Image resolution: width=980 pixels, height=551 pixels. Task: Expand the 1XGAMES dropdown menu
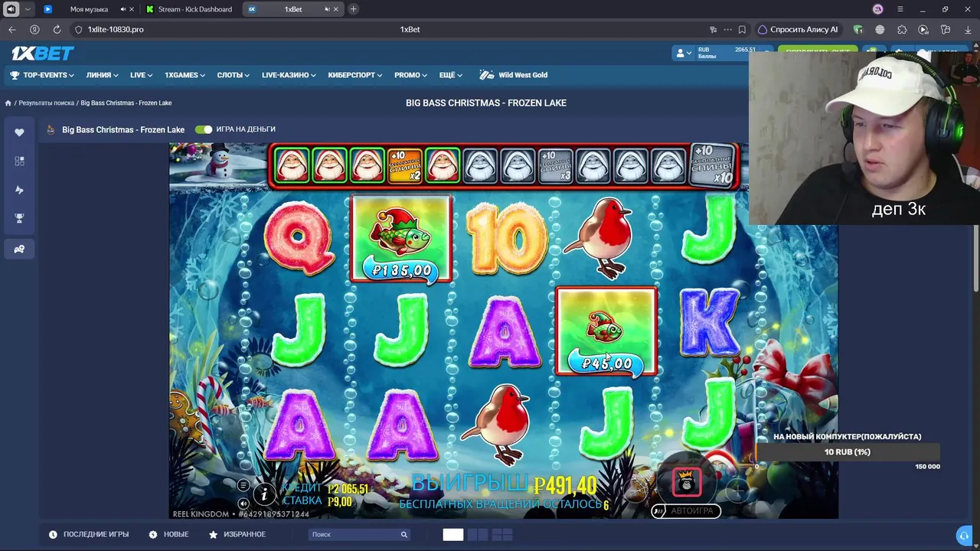[x=185, y=75]
